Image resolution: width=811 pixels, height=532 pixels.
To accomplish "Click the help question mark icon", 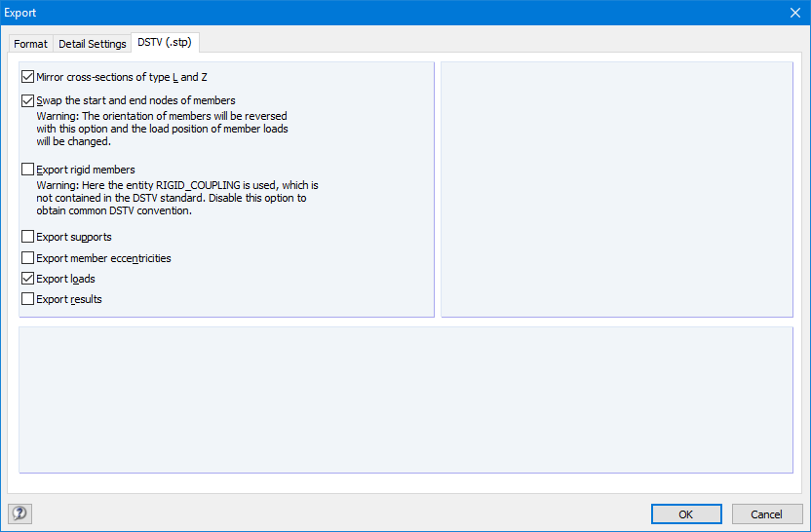I will [19, 513].
